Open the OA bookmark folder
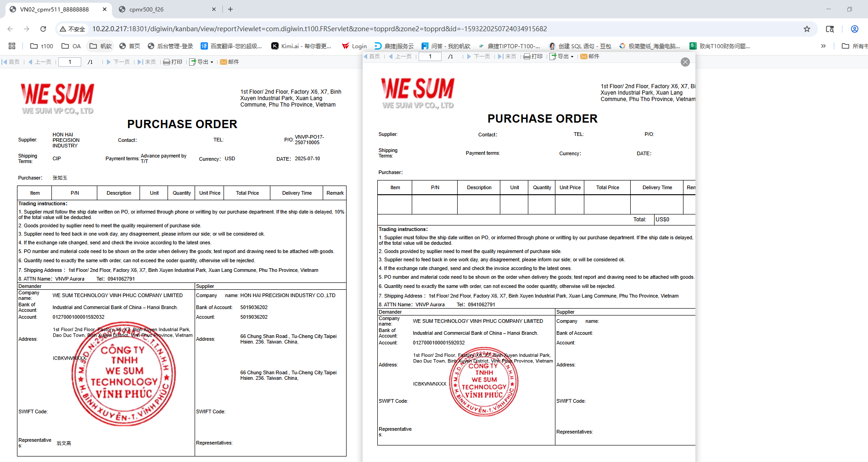 pos(71,46)
